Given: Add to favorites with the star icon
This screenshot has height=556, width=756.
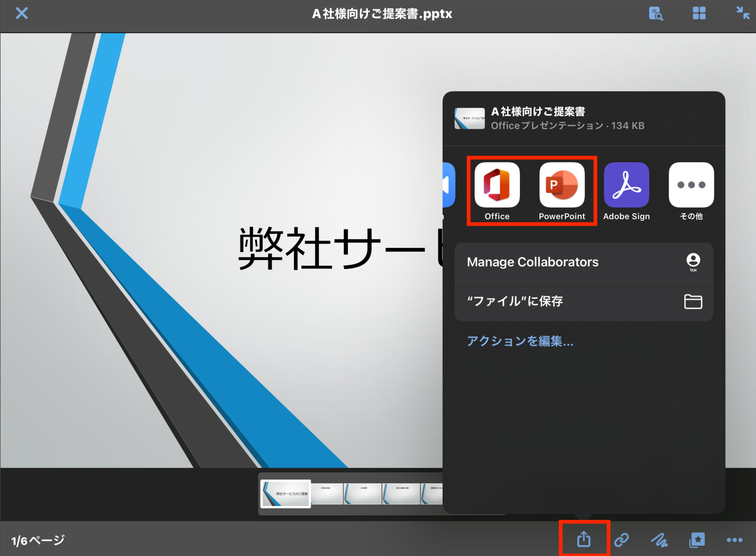Looking at the screenshot, I should click(697, 540).
